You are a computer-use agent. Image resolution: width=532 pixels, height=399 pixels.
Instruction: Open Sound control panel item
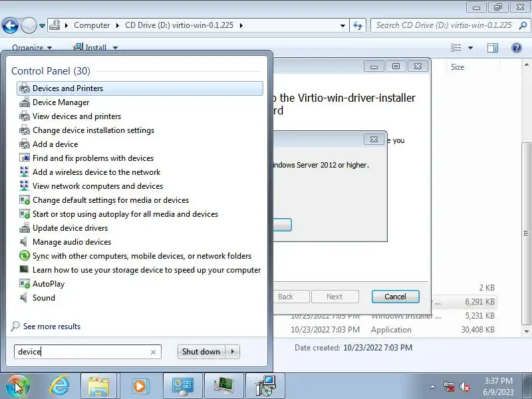43,298
